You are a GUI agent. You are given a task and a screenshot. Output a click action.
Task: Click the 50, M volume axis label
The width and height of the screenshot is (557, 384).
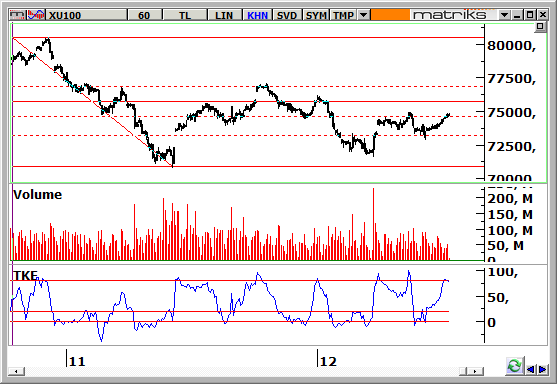tap(505, 245)
